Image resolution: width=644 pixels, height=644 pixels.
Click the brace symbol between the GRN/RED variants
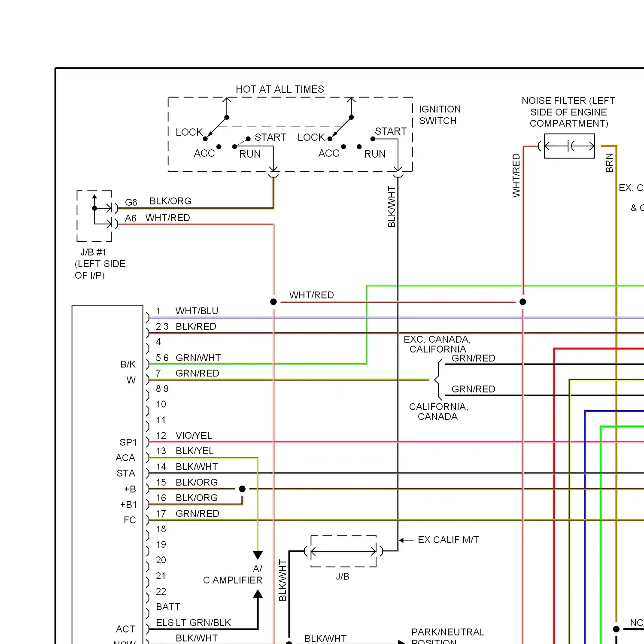pyautogui.click(x=438, y=379)
